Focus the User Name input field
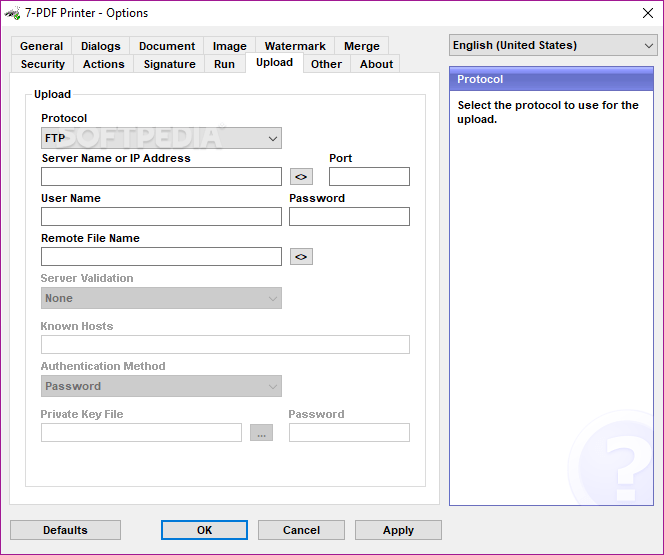664x555 pixels. 161,216
